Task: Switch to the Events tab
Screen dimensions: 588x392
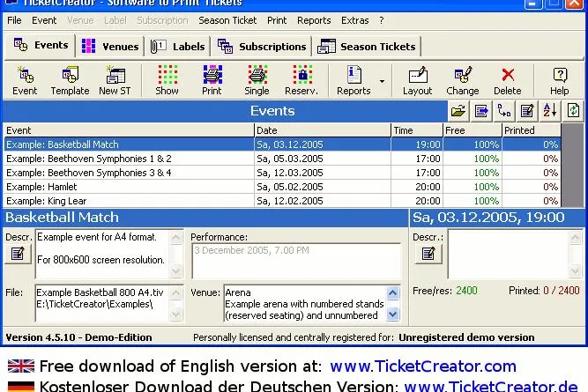Action: pyautogui.click(x=41, y=45)
